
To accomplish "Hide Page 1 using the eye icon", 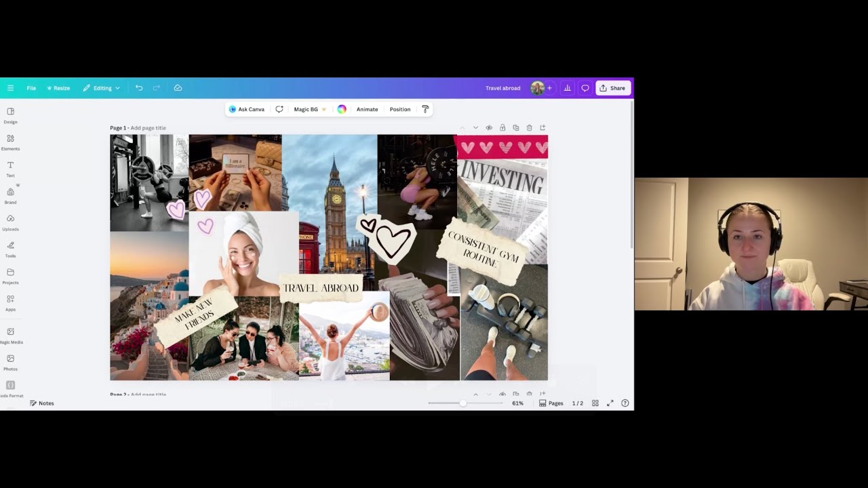I will [x=489, y=127].
